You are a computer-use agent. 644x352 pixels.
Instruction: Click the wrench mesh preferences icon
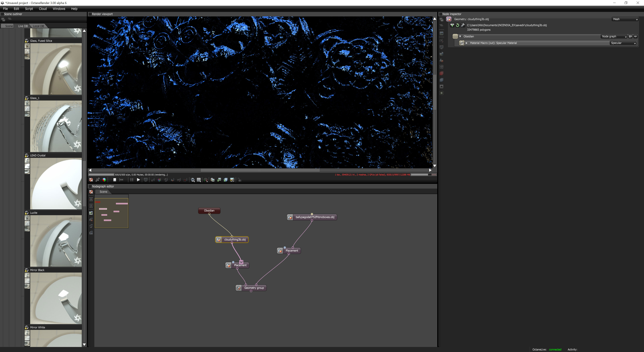tap(463, 25)
